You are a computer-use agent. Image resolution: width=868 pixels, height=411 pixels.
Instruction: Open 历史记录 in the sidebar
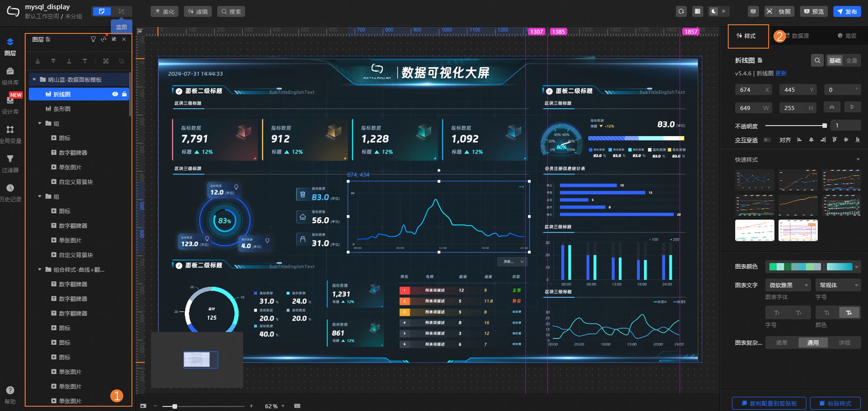click(10, 192)
